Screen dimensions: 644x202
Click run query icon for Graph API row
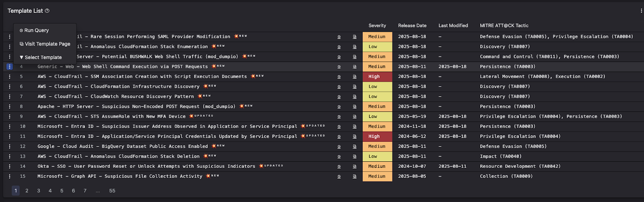pos(339,177)
